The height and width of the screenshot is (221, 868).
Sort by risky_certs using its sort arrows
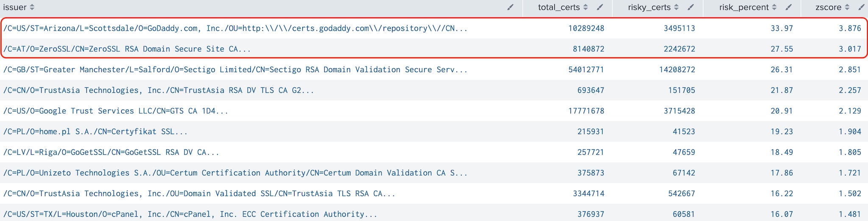[x=676, y=7]
